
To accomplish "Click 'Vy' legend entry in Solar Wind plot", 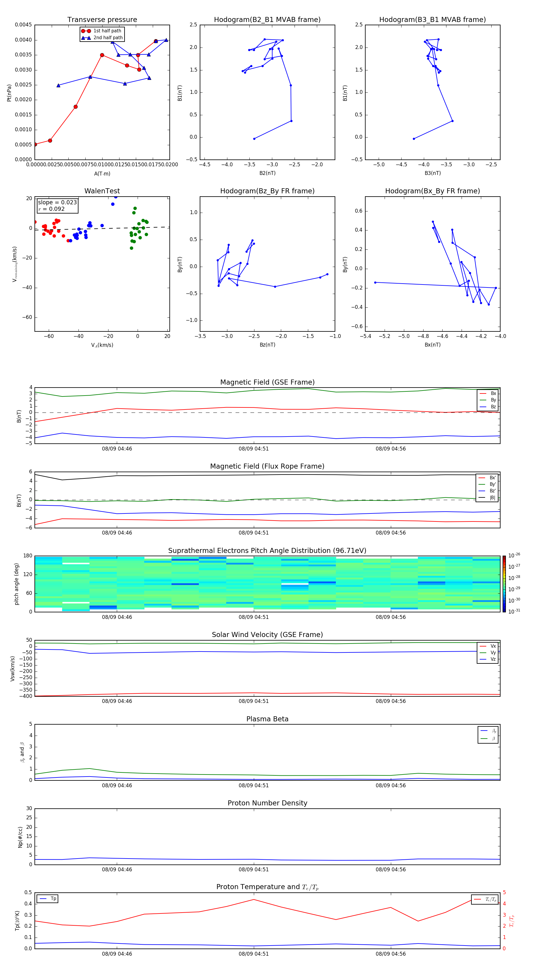I will (488, 653).
